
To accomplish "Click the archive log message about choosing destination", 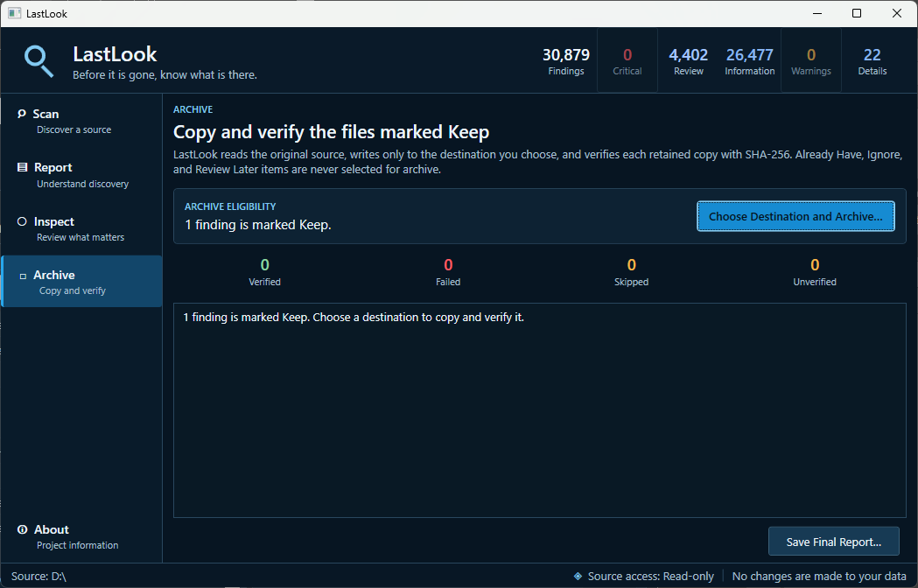I will pyautogui.click(x=354, y=318).
